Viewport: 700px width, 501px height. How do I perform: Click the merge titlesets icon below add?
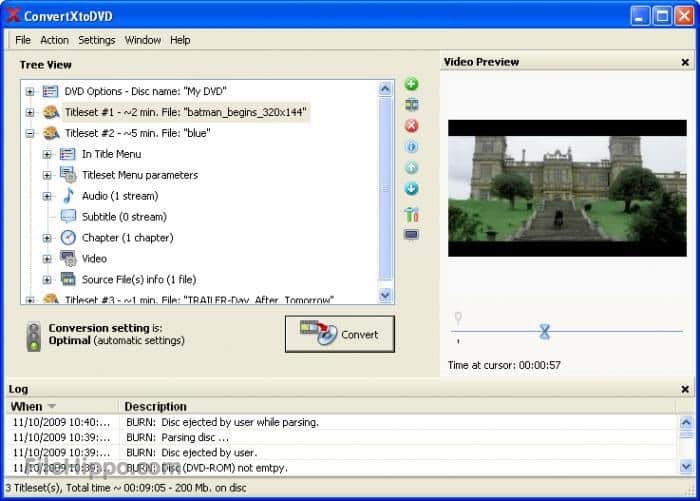411,105
